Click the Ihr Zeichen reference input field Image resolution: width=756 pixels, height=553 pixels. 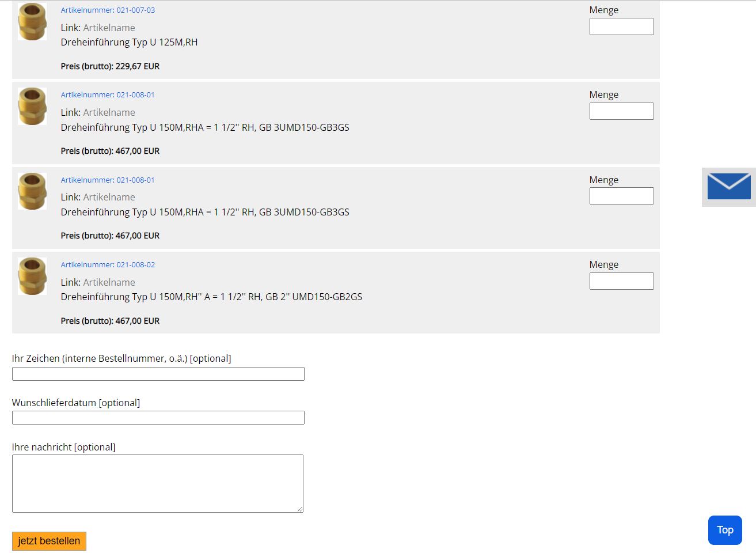[158, 374]
